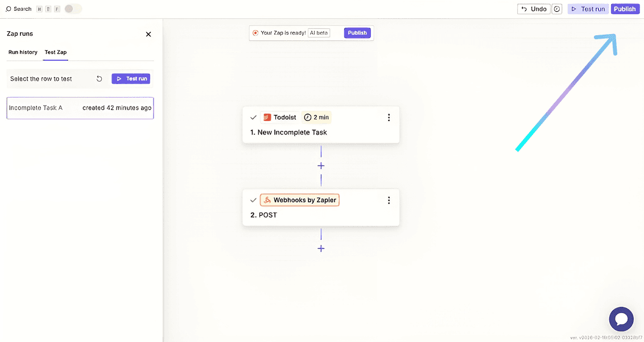The height and width of the screenshot is (342, 644).
Task: Click the checkmark on the Todoist step
Action: 253,117
